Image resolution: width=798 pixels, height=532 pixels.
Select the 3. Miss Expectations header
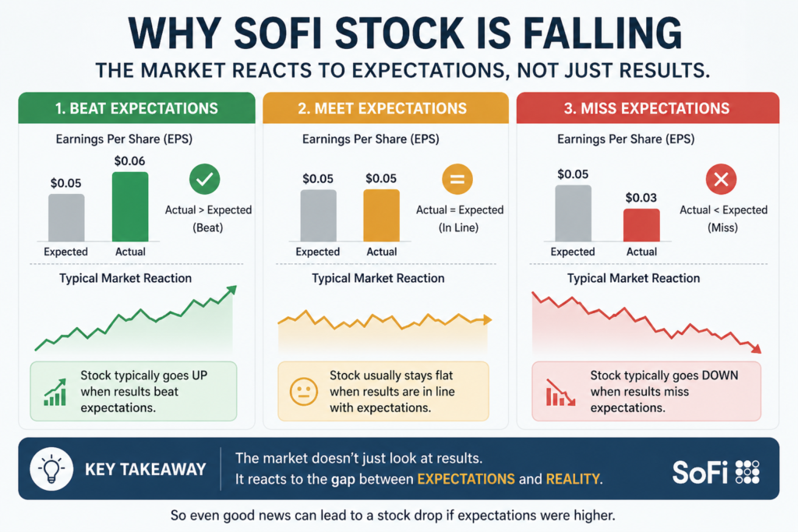(x=648, y=107)
